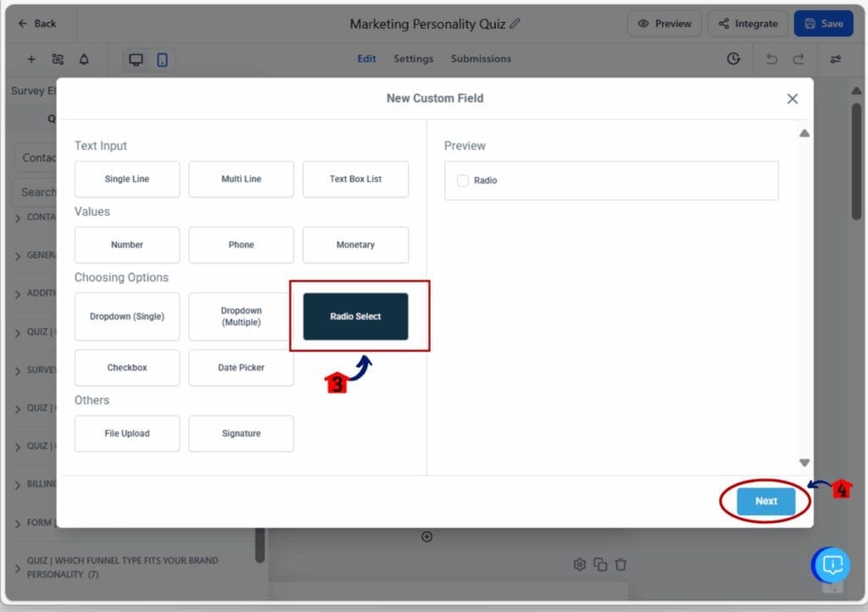The width and height of the screenshot is (868, 612).
Task: Click the redo arrow icon
Action: click(x=798, y=59)
